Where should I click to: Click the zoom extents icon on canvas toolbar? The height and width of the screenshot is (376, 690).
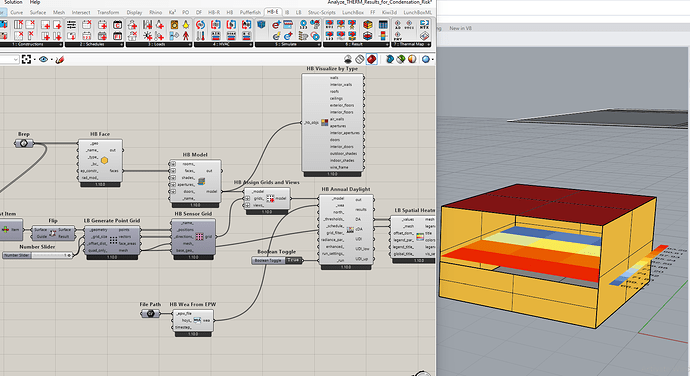coord(26,59)
